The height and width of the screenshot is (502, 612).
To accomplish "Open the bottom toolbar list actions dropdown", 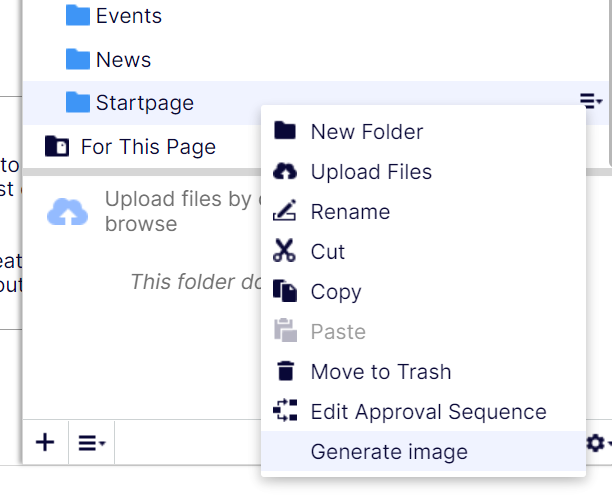I will 92,443.
